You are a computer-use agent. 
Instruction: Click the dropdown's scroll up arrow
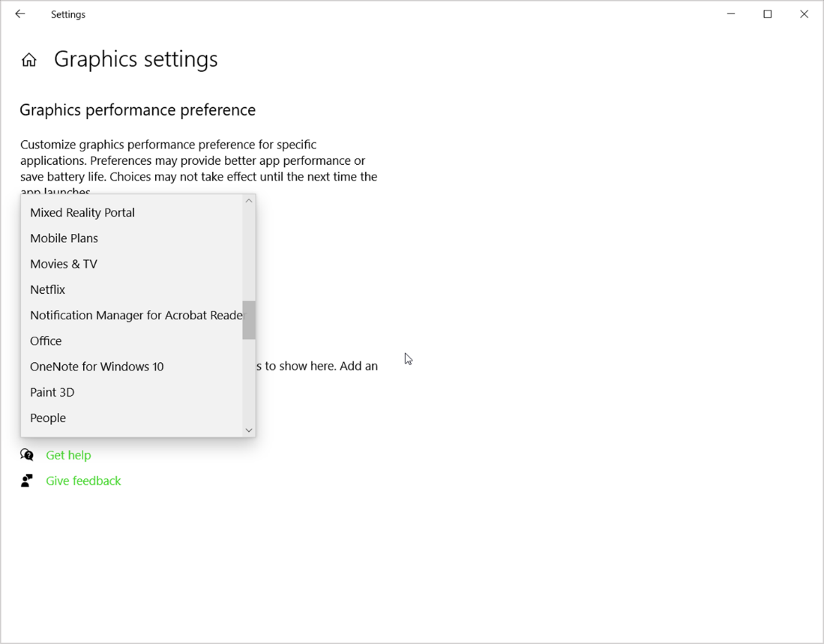pos(249,199)
